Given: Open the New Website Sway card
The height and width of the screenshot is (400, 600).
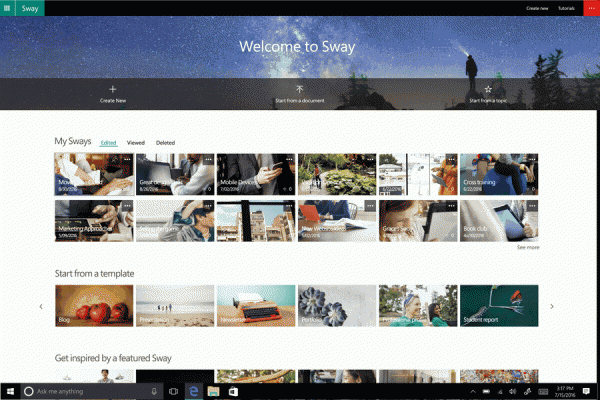Looking at the screenshot, I should 337,221.
